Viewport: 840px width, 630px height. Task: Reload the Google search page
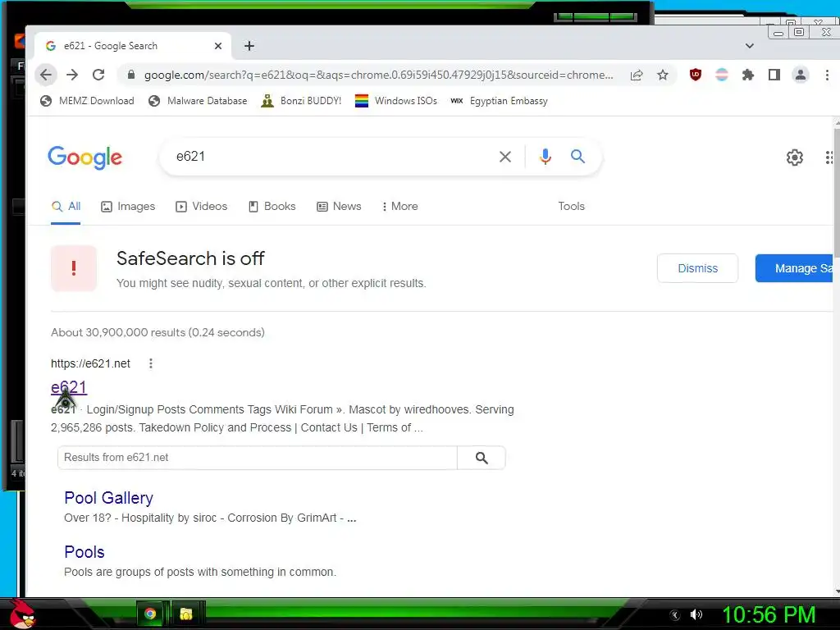pos(98,75)
